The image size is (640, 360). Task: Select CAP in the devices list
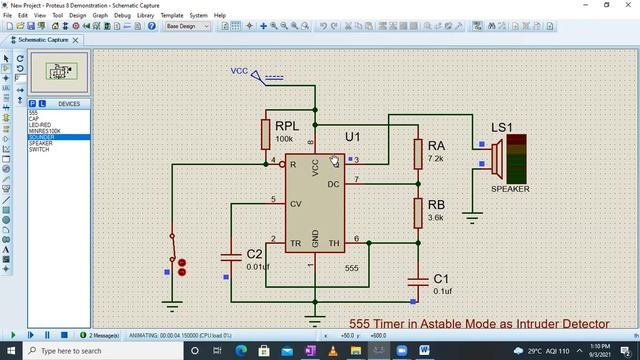(x=33, y=119)
